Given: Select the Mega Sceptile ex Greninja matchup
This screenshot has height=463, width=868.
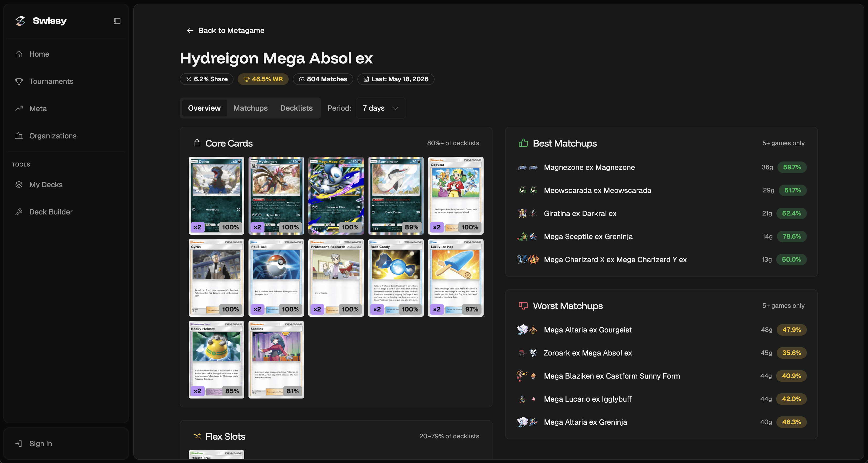Looking at the screenshot, I should point(661,236).
